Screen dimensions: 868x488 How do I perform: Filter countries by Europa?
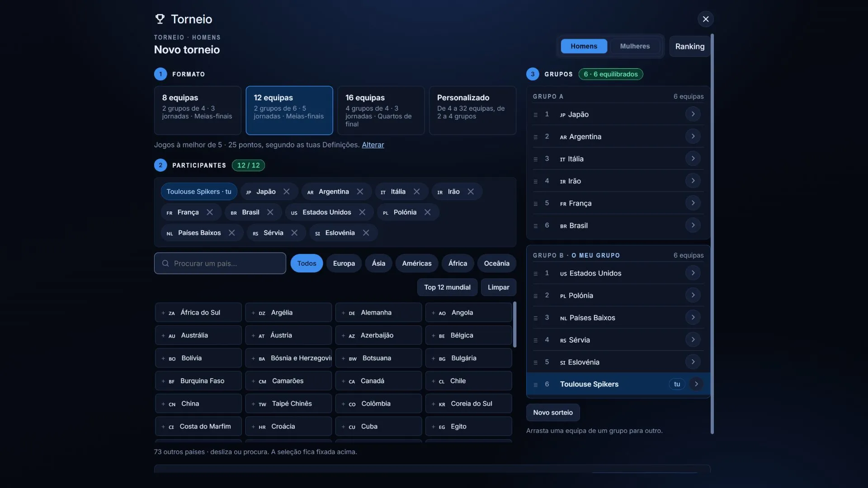(344, 263)
